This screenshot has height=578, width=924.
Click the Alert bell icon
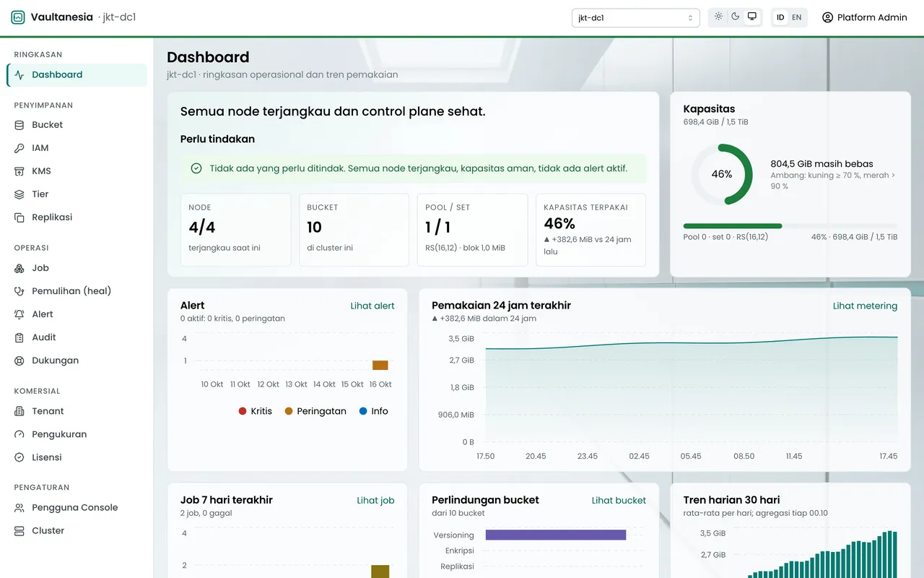19,314
